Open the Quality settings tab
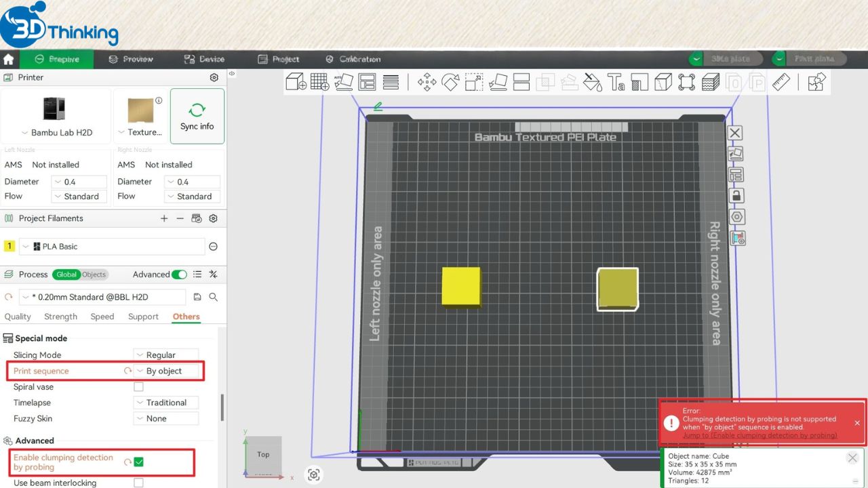 [18, 317]
